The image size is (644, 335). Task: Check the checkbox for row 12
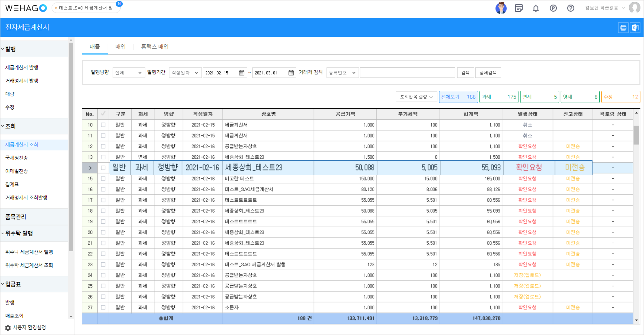[103, 146]
